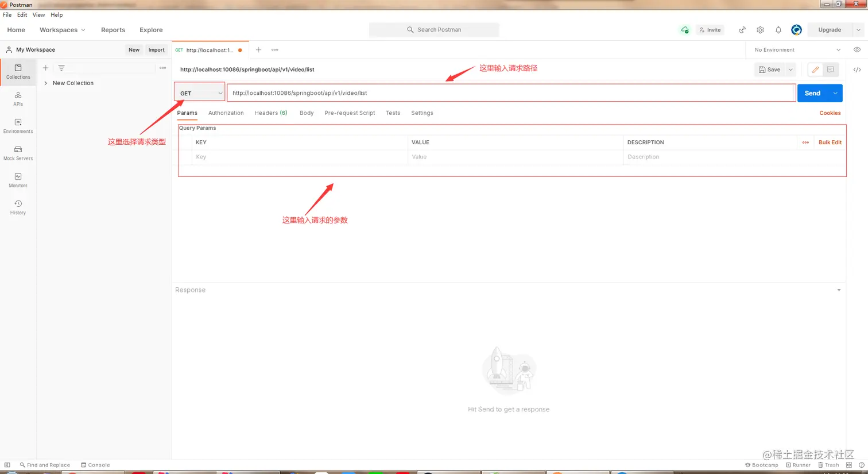Open the tab bar options ellipsis

pos(275,50)
